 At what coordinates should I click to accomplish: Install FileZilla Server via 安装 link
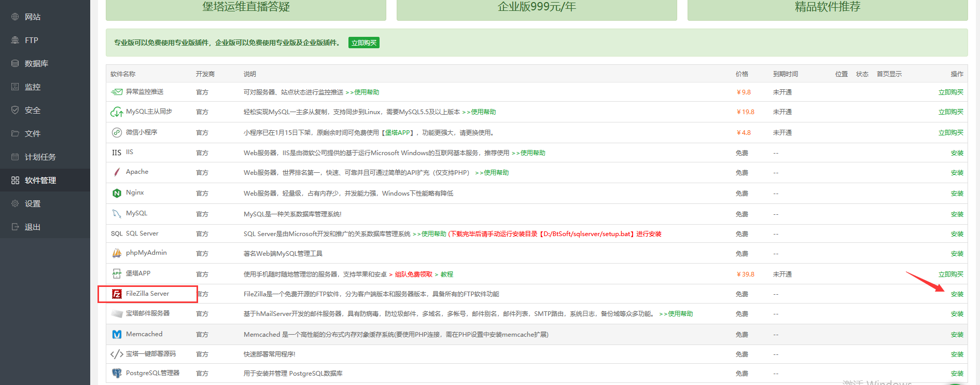957,294
